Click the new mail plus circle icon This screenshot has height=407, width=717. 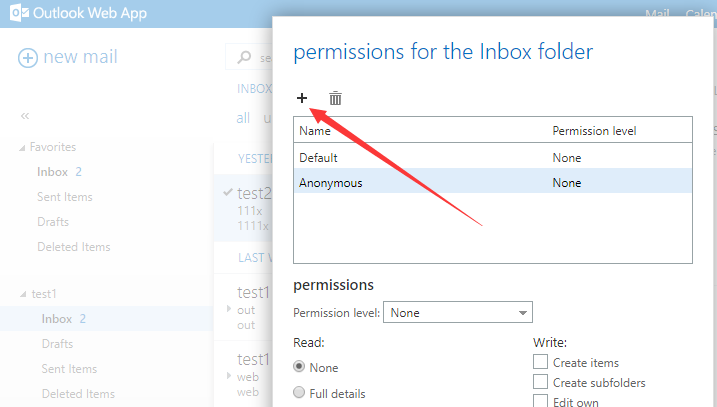click(27, 58)
